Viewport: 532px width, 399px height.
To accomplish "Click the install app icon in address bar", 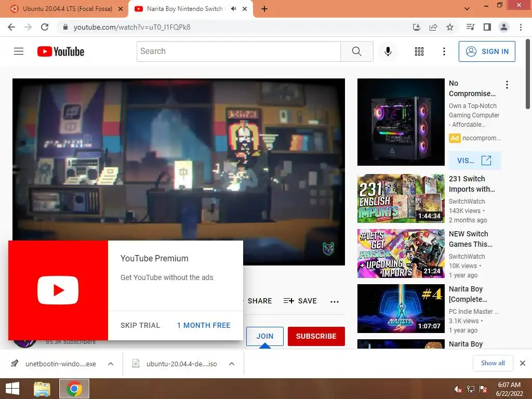I will 417,27.
